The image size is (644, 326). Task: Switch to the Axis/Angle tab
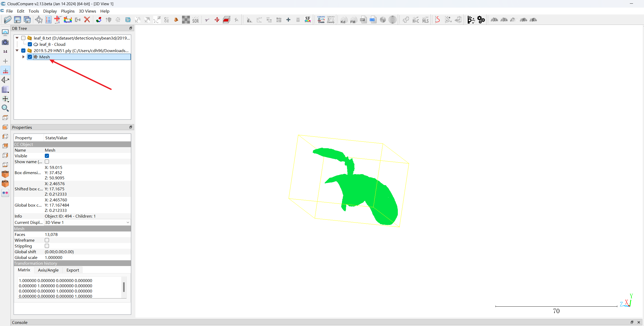[x=48, y=270]
